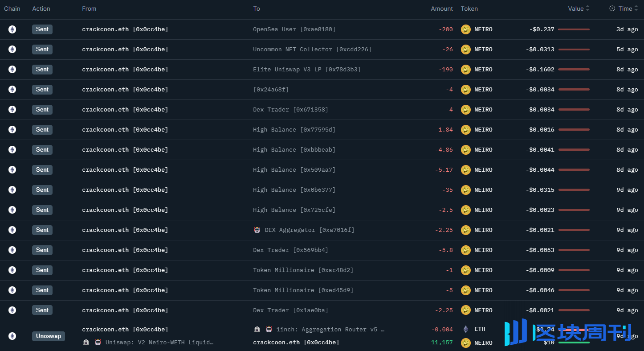Sort by the Time column arrows

[636, 8]
